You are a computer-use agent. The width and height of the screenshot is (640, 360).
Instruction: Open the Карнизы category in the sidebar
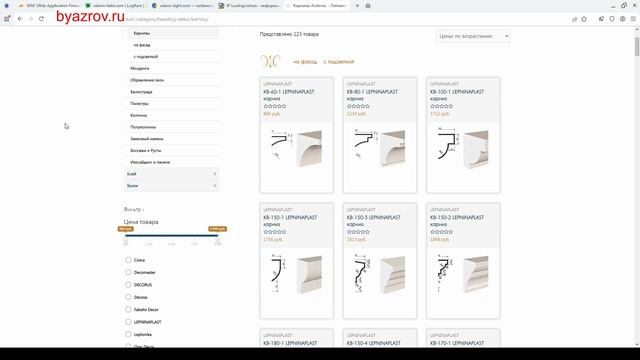tap(142, 33)
